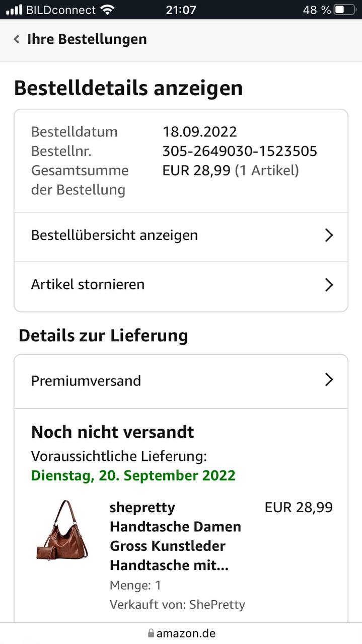
Task: Tap the back chevron beside Ihre Bestellungen
Action: [x=17, y=39]
